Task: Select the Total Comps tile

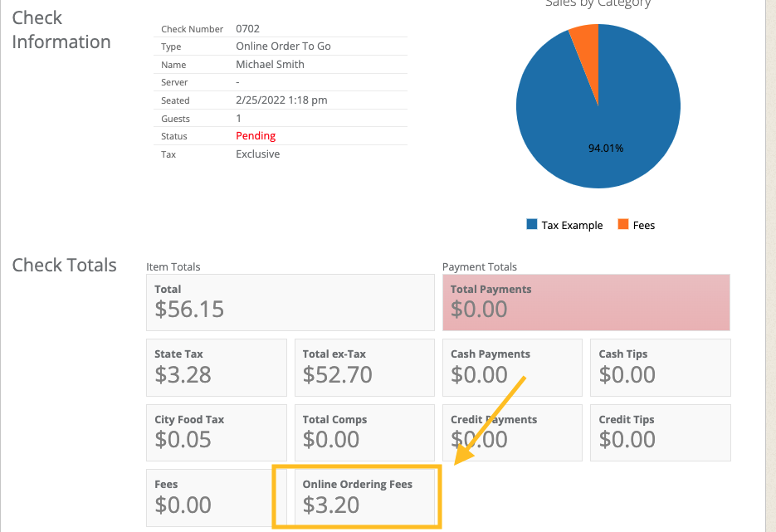Action: (364, 432)
